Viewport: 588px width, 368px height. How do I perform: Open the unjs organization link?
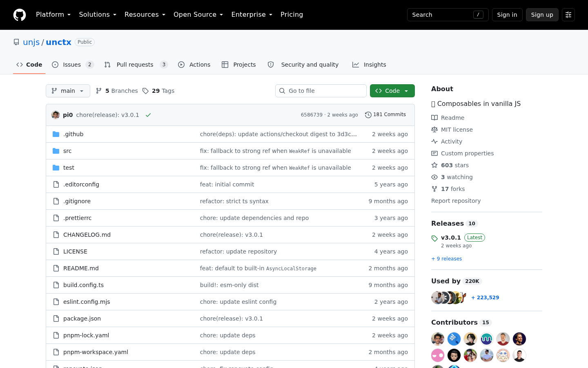[31, 42]
